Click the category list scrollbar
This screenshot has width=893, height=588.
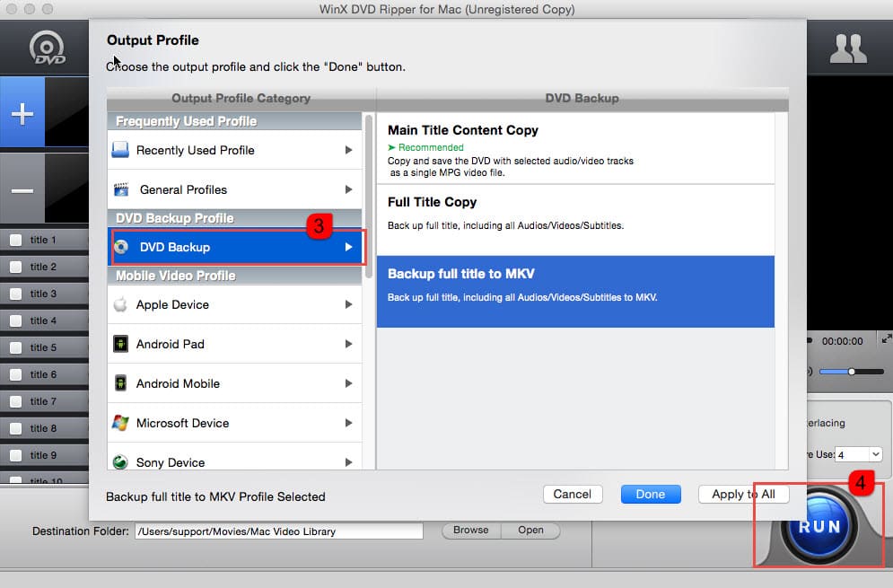[369, 196]
